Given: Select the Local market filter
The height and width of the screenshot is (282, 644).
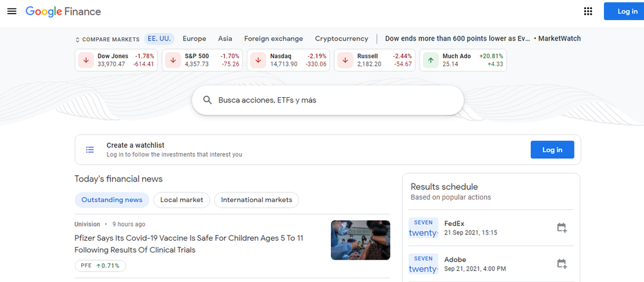Looking at the screenshot, I should coord(182,200).
